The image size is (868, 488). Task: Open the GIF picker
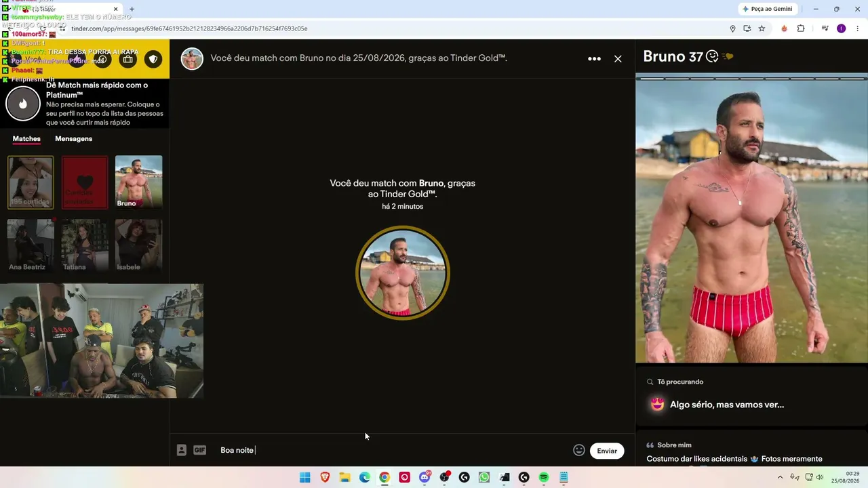[199, 450]
